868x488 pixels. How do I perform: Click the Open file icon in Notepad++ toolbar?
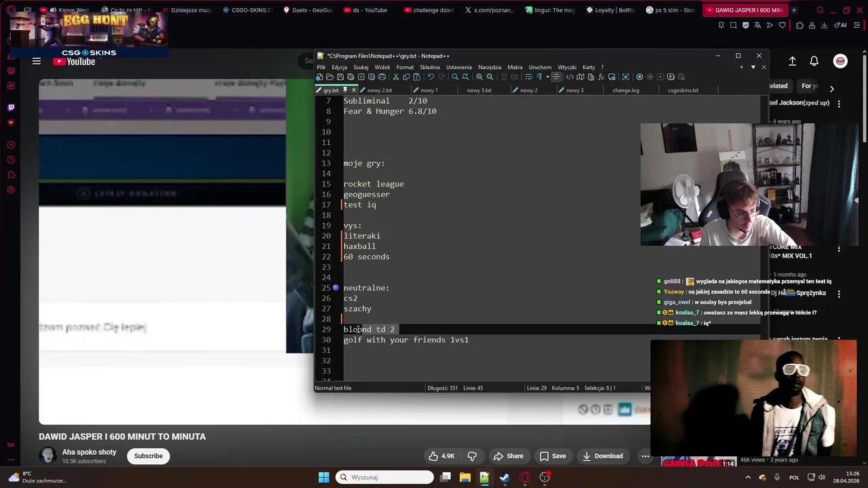coord(330,77)
